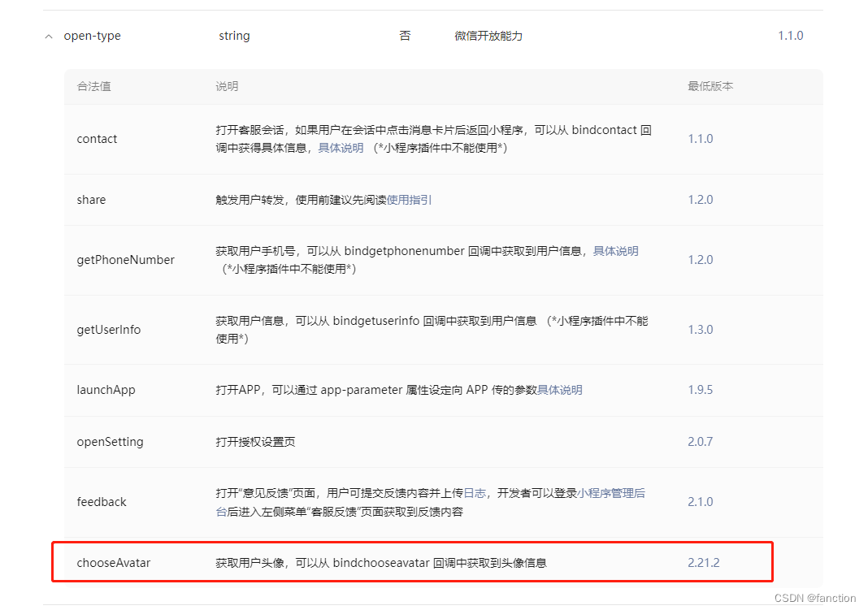The height and width of the screenshot is (610, 868).
Task: Select the feedback value cell
Action: click(x=102, y=502)
